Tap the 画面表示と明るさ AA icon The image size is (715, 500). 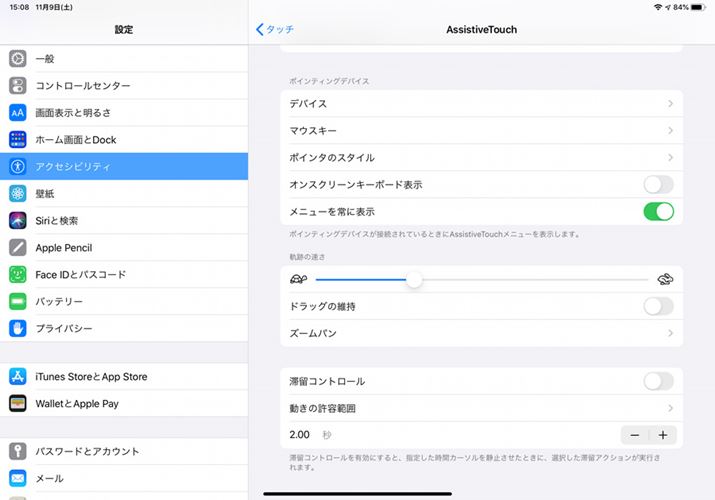(18, 113)
